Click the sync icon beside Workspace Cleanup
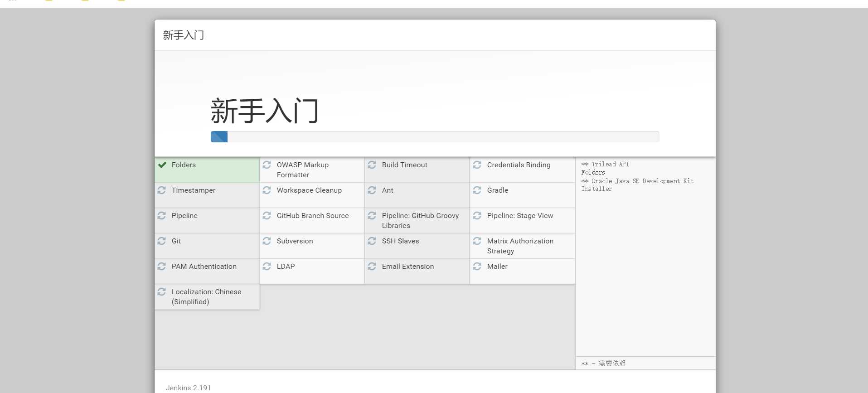 (x=267, y=190)
